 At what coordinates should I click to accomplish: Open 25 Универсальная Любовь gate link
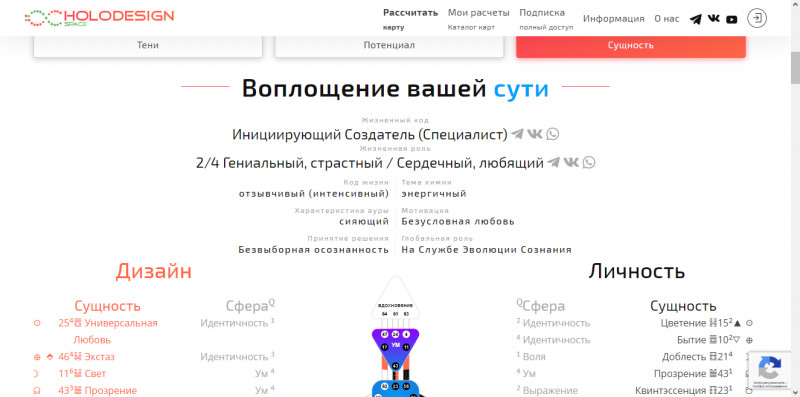pos(108,331)
